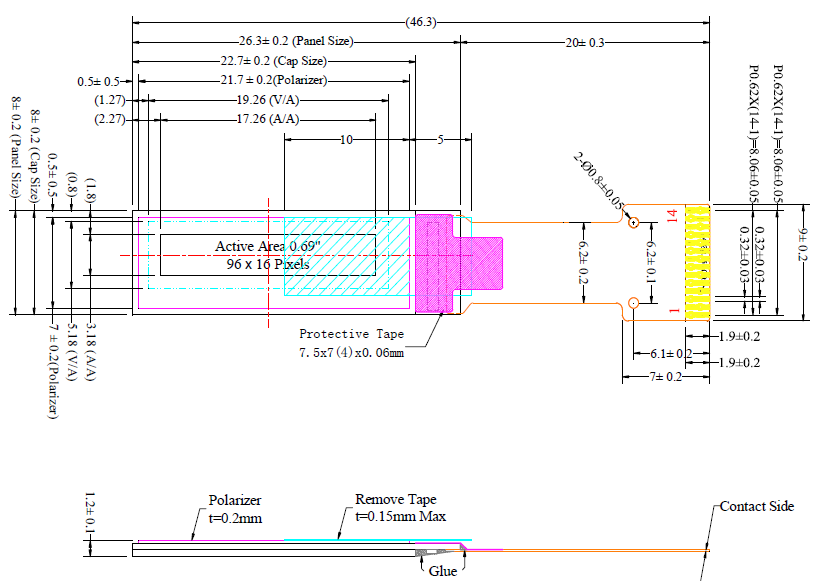Click the 2-Ø0.8±0.05 hole annotation
This screenshot has height=581, width=818.
pyautogui.click(x=598, y=180)
